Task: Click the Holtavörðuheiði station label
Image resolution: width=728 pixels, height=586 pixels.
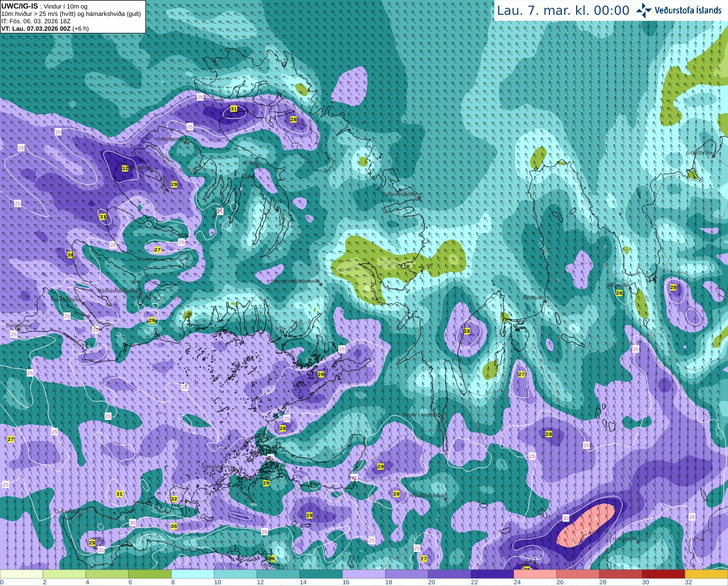Action: (x=426, y=496)
